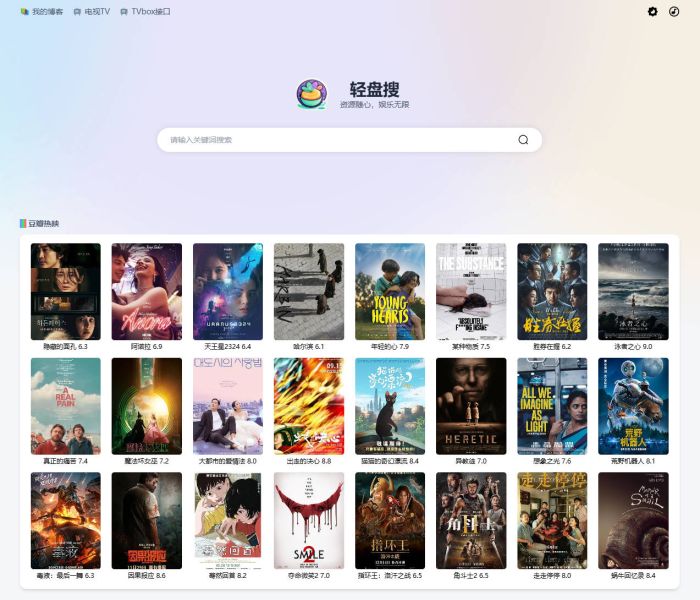Open the 泳者之心 poster

click(x=633, y=292)
